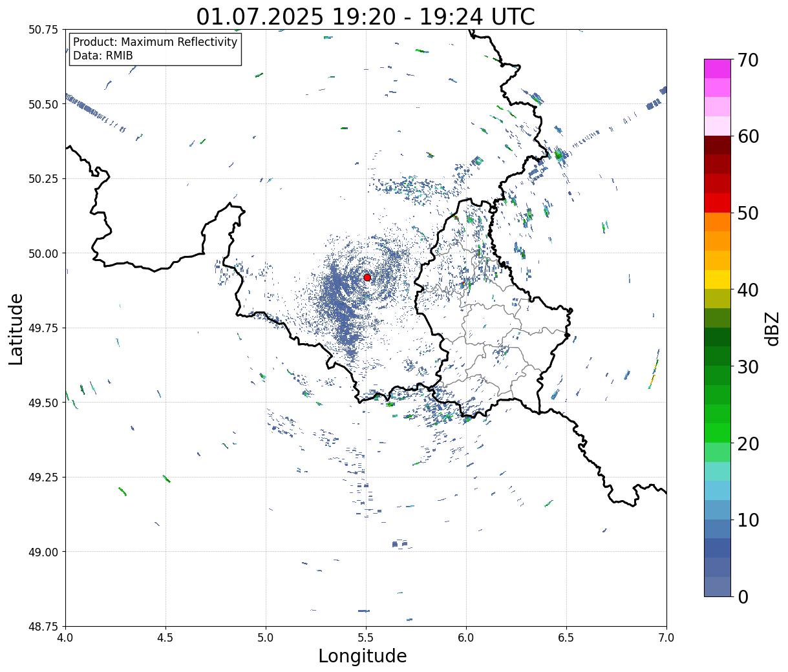This screenshot has width=788, height=672.
Task: Click the colorbar tick label 50
Action: click(x=747, y=213)
